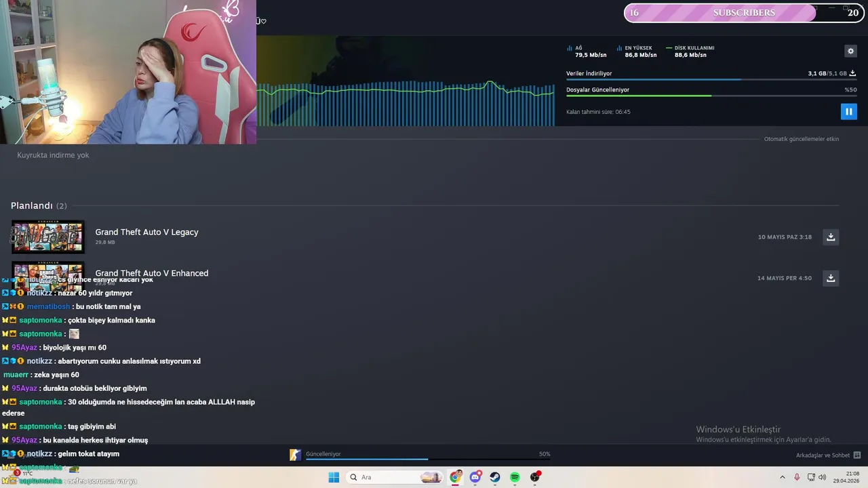
Task: Open Windows Start menu
Action: tap(334, 477)
